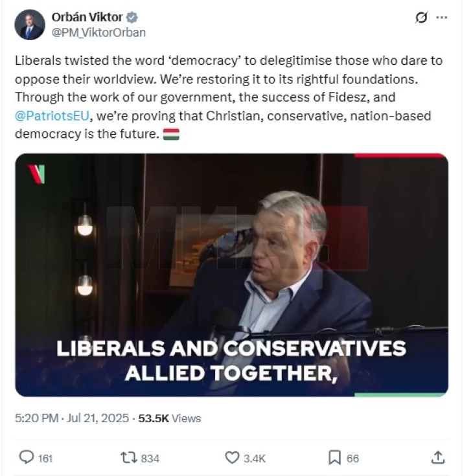Open the @PatriotsEU mention link

[x=49, y=116]
